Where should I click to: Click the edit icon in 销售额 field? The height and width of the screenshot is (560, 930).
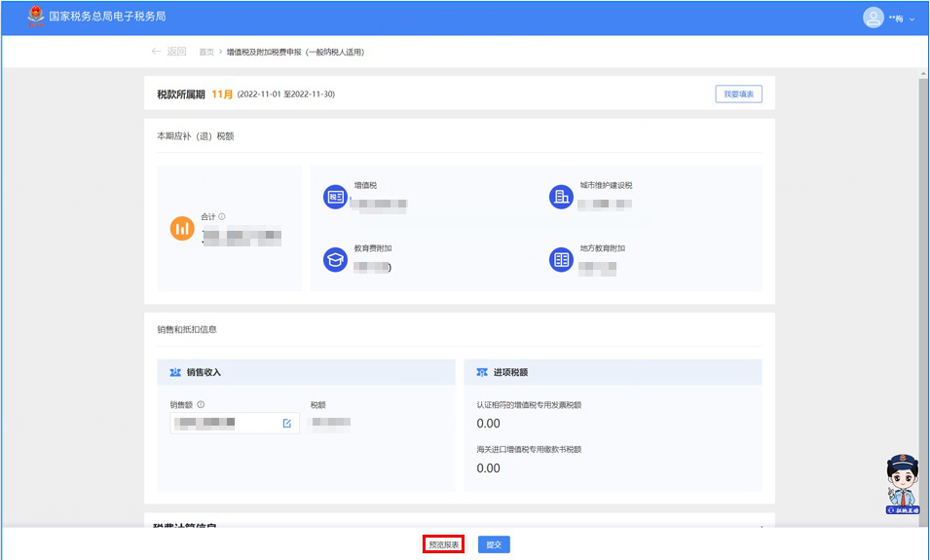coord(286,423)
